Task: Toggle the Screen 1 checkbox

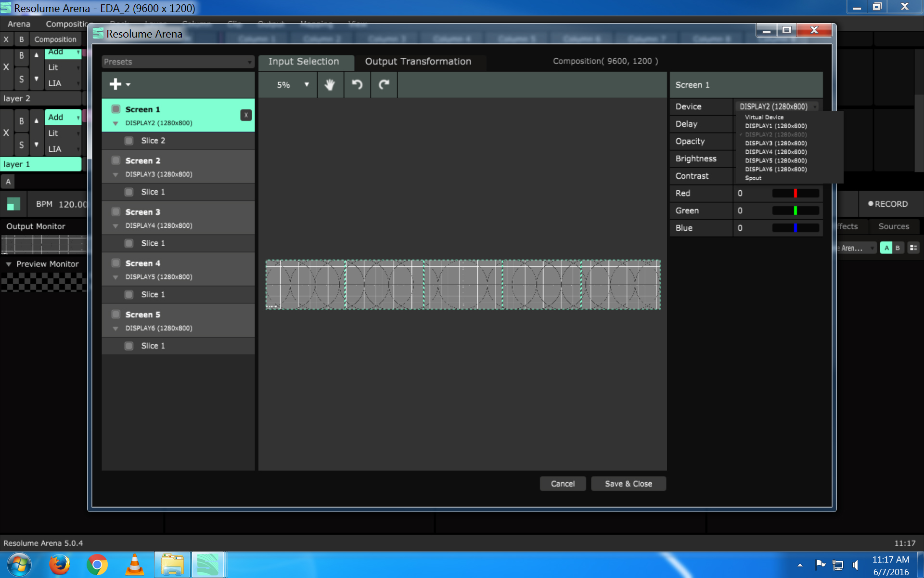Action: pyautogui.click(x=116, y=109)
